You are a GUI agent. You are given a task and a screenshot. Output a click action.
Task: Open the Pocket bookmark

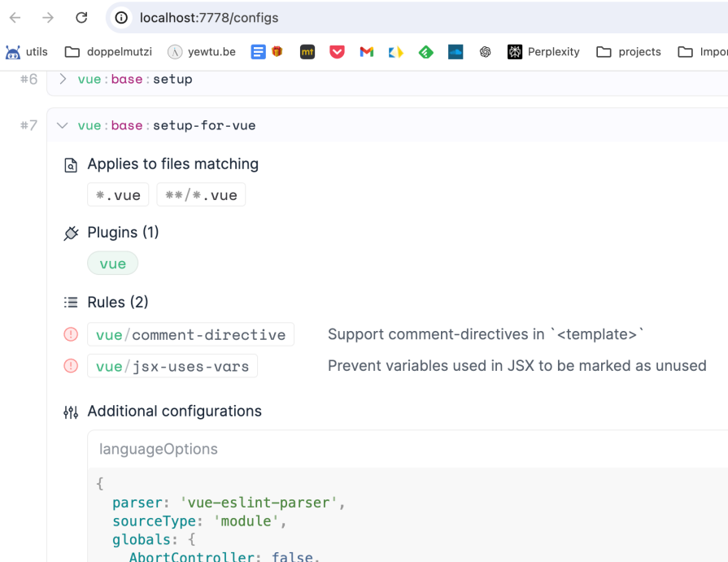(x=337, y=50)
